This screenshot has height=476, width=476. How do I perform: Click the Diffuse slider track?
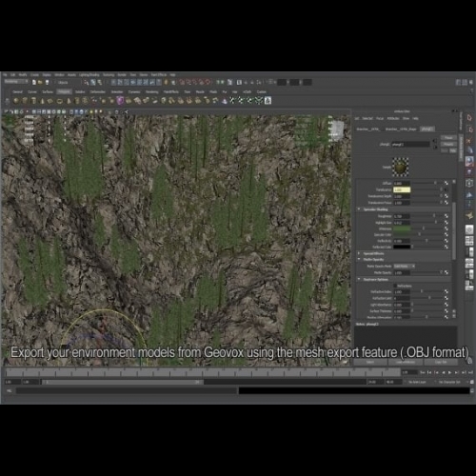426,183
